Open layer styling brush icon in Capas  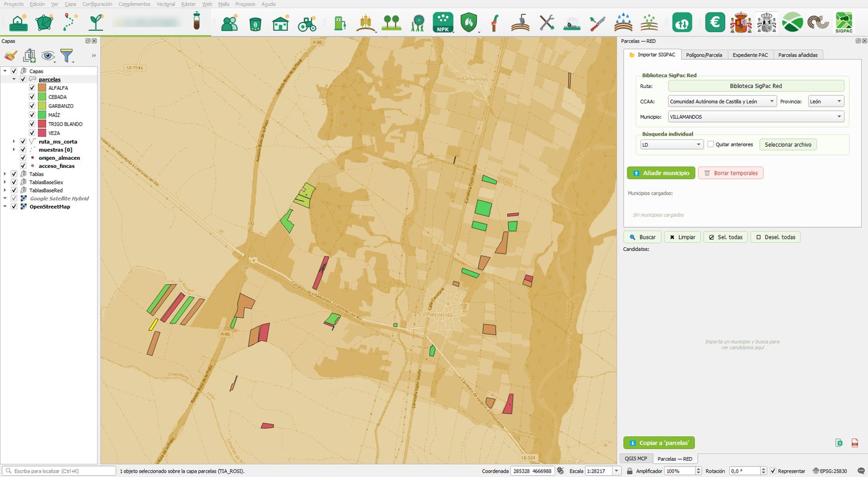coord(10,56)
